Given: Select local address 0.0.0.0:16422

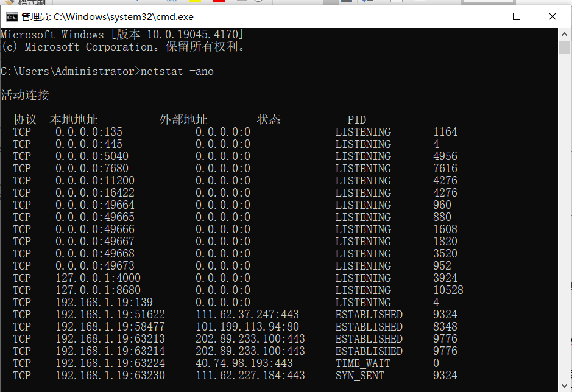Looking at the screenshot, I should (95, 193).
